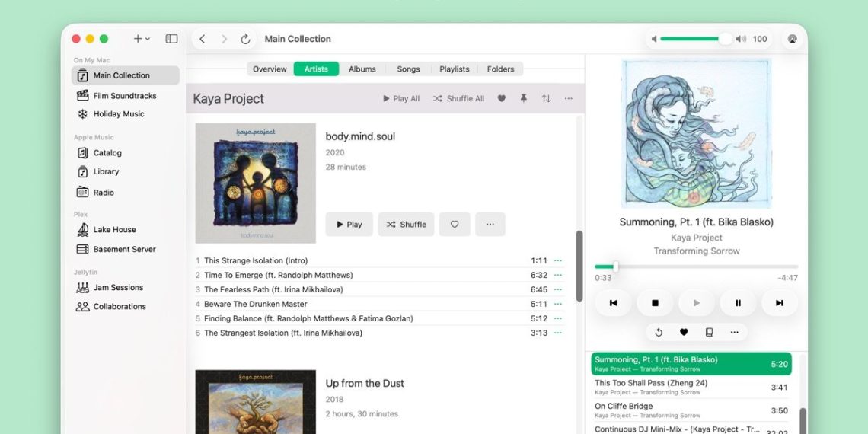Pause playback in the player panel

click(737, 303)
